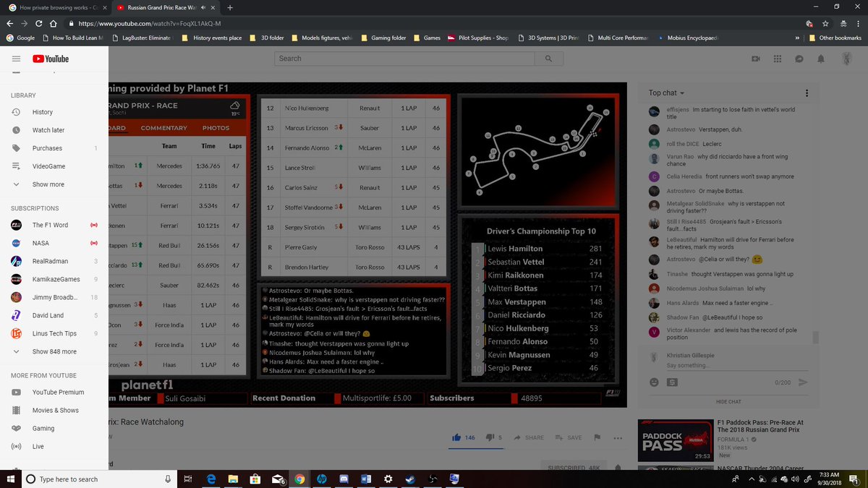The height and width of the screenshot is (488, 868).
Task: Click HIDE CHAT below the chat
Action: (x=728, y=402)
